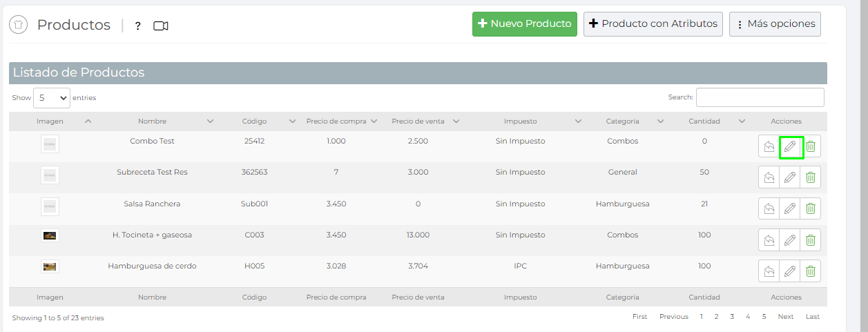
Task: Focus the Search input field
Action: click(760, 97)
